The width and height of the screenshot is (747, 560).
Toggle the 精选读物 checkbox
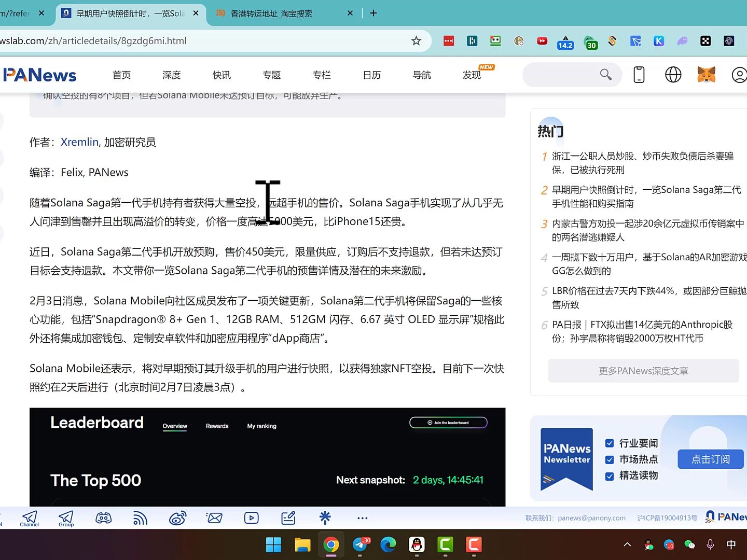(x=610, y=476)
